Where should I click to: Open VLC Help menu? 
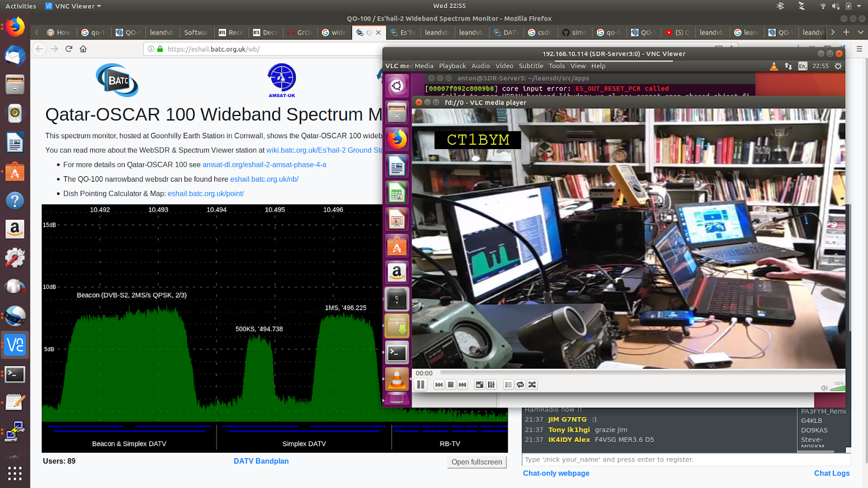(x=598, y=66)
